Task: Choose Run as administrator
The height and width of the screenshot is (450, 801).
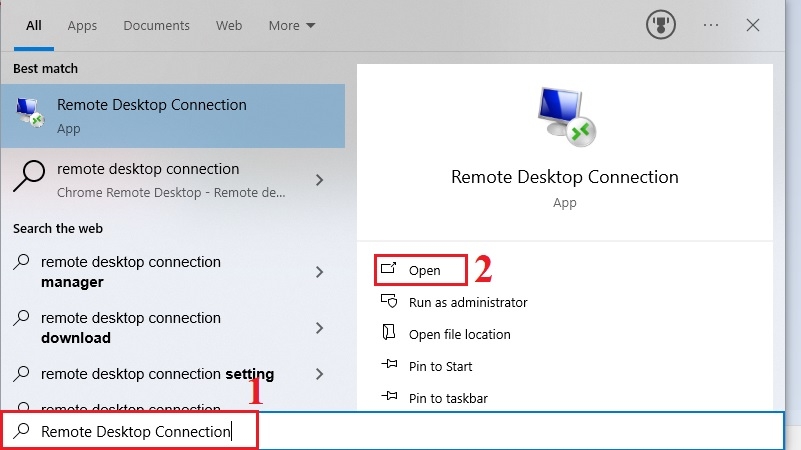Action: click(x=468, y=302)
